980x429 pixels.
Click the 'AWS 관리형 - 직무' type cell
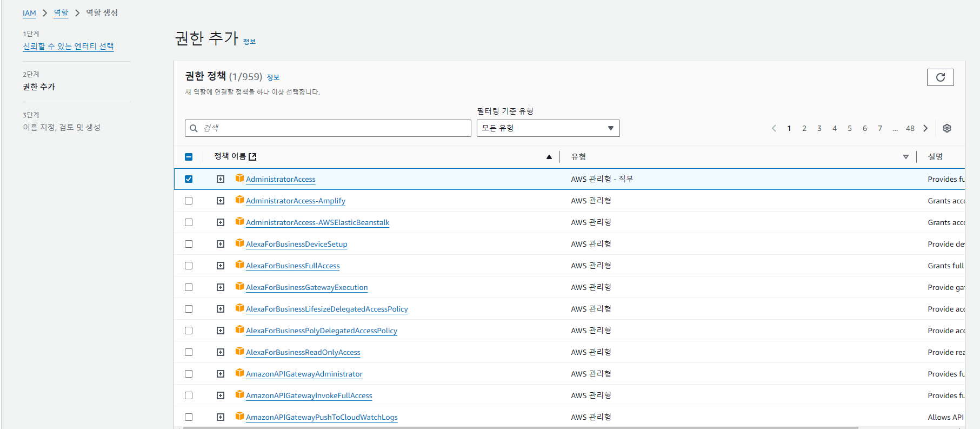pos(602,179)
